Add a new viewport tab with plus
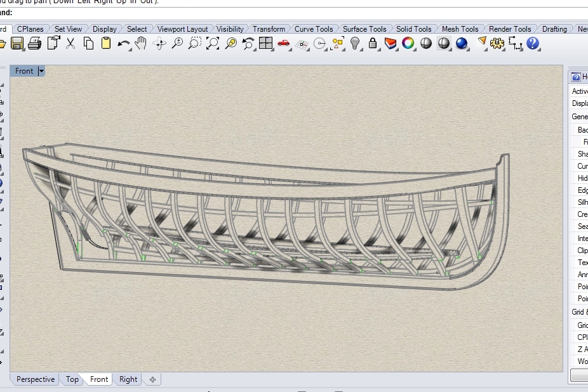Screen dimensions: 588x392 point(152,379)
